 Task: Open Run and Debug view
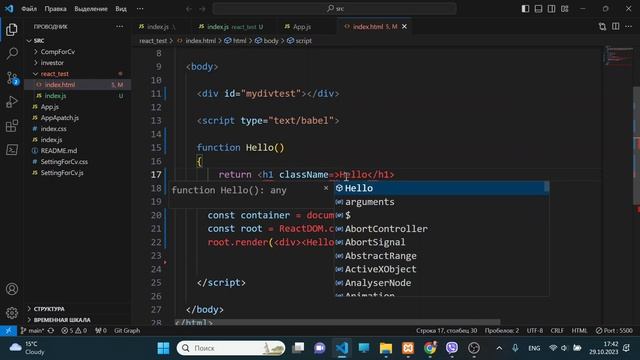(x=12, y=102)
